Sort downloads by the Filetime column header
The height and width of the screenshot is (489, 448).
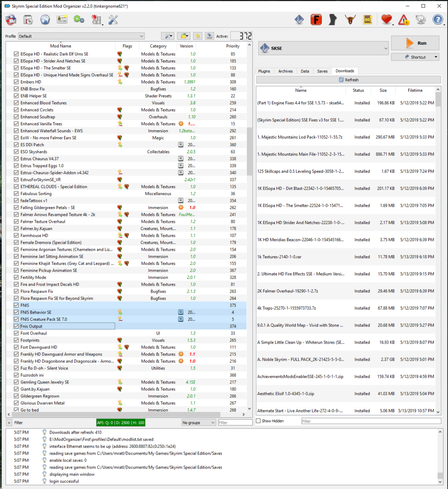415,90
